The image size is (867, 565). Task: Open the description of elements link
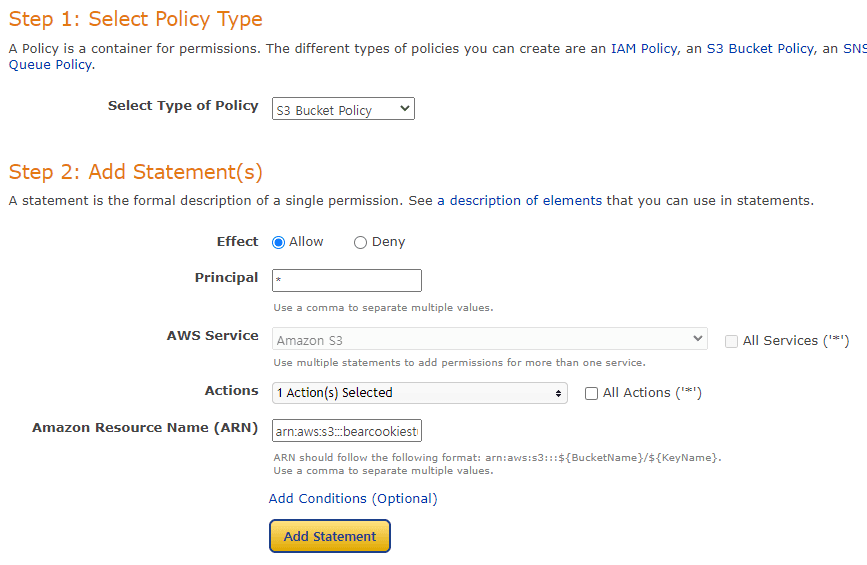[x=525, y=200]
